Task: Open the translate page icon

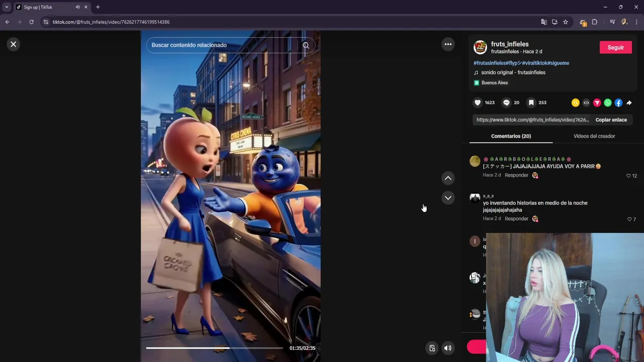Action: tap(544, 22)
